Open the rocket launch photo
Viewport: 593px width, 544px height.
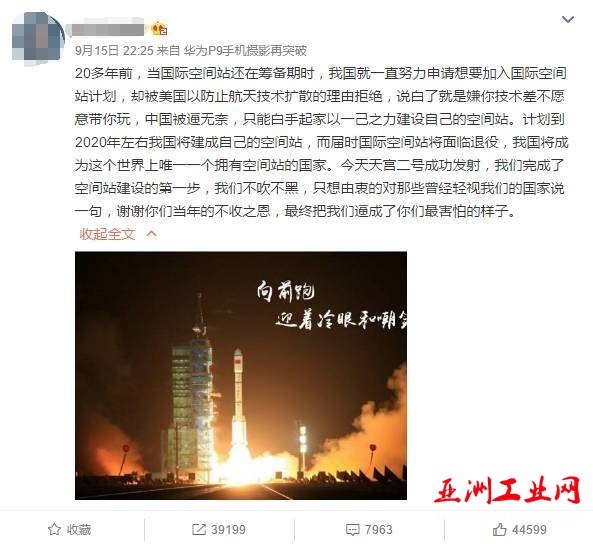tap(241, 375)
